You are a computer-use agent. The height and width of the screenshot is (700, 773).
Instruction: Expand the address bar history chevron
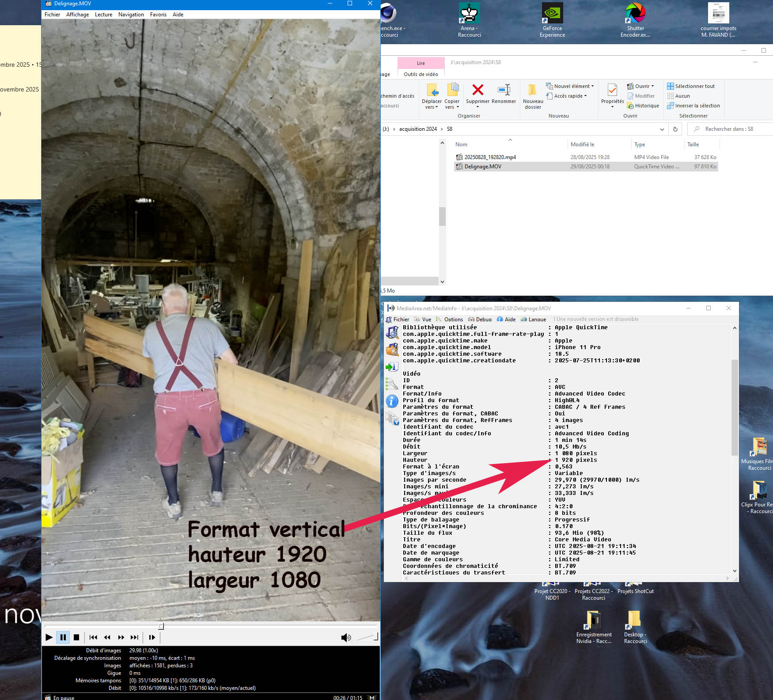pos(662,129)
